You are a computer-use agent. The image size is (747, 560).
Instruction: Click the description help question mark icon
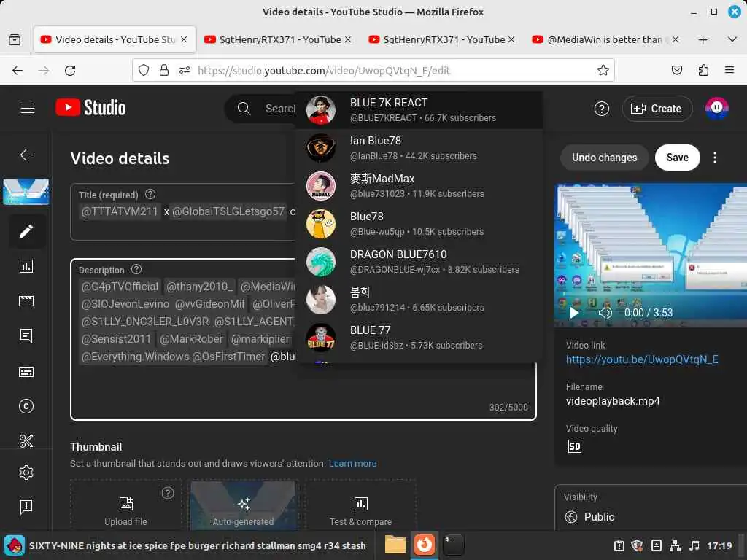pos(136,269)
